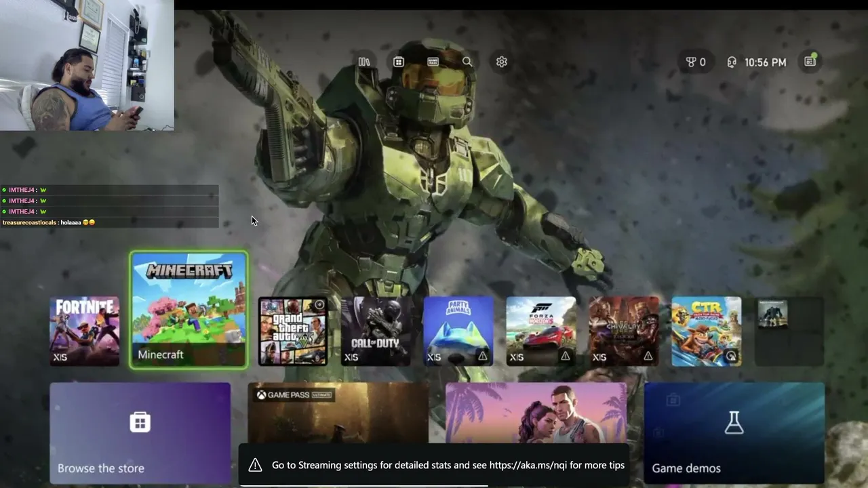Launch the Chivalry game tile
The image size is (868, 488).
624,331
